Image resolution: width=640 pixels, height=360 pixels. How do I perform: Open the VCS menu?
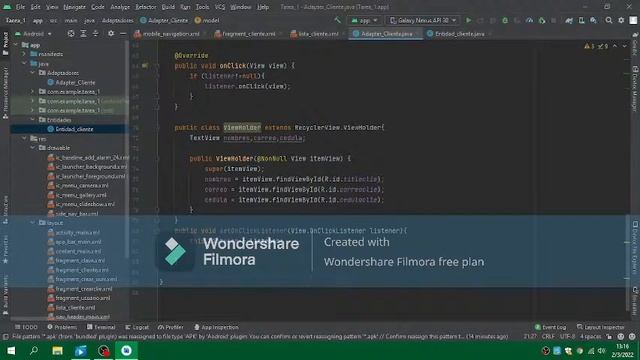point(220,7)
